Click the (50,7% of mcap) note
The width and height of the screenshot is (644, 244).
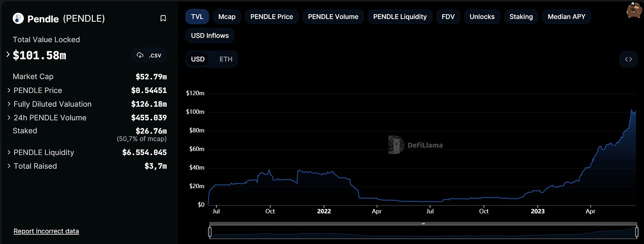pos(142,139)
